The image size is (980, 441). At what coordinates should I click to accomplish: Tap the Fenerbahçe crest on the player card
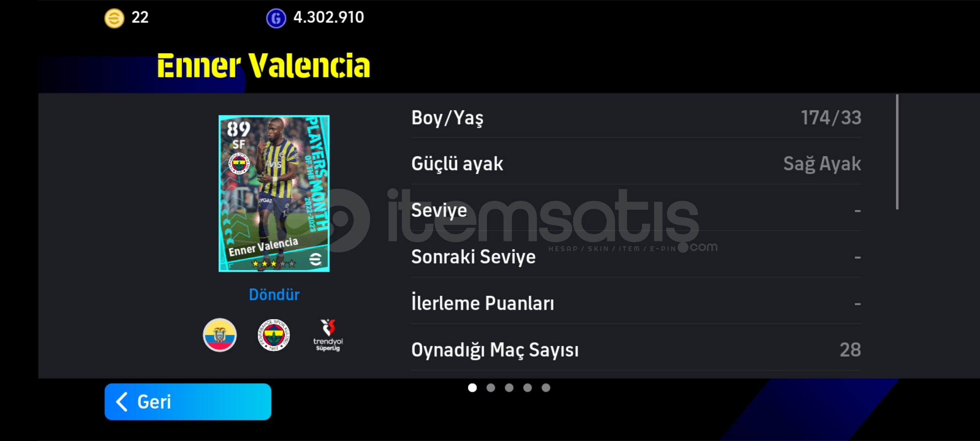click(x=239, y=164)
